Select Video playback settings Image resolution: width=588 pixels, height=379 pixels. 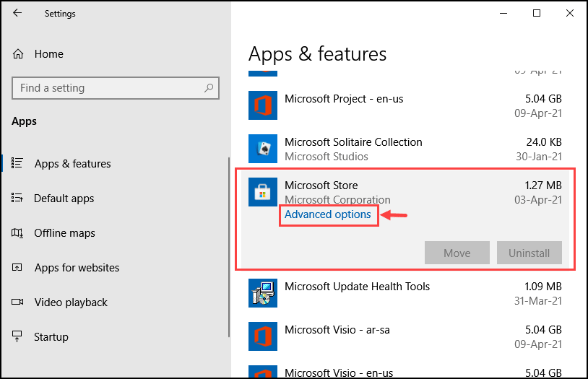tap(71, 302)
